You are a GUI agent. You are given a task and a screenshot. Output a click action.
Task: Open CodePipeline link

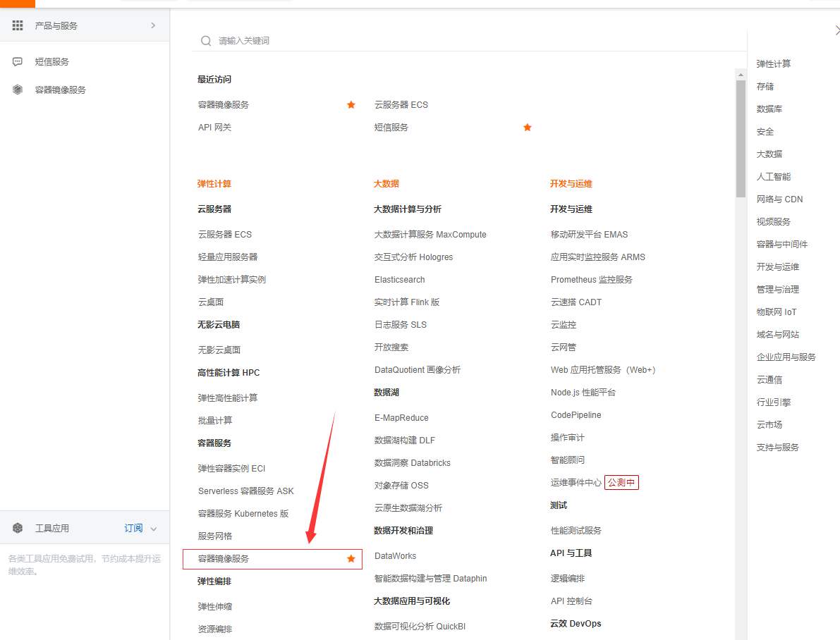[x=576, y=415]
